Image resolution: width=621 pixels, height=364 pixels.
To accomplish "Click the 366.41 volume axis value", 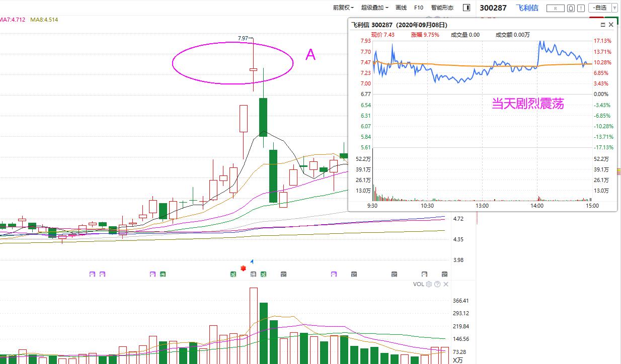I will click(460, 301).
